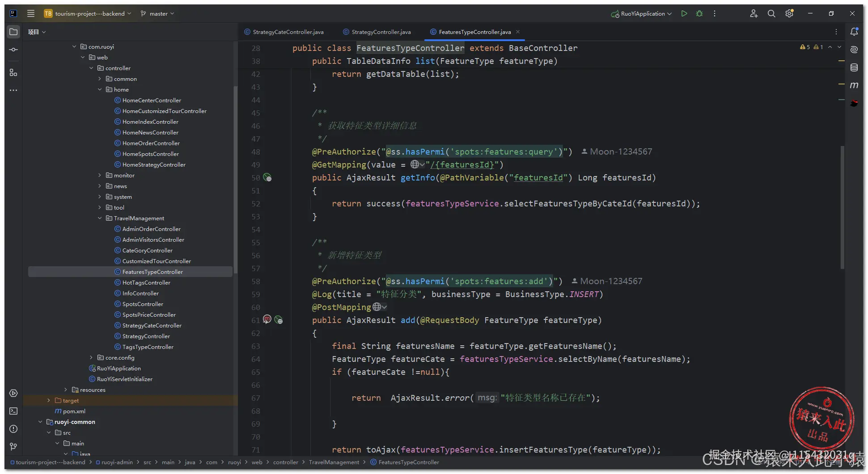
Task: Open the Git tool window
Action: 13,447
